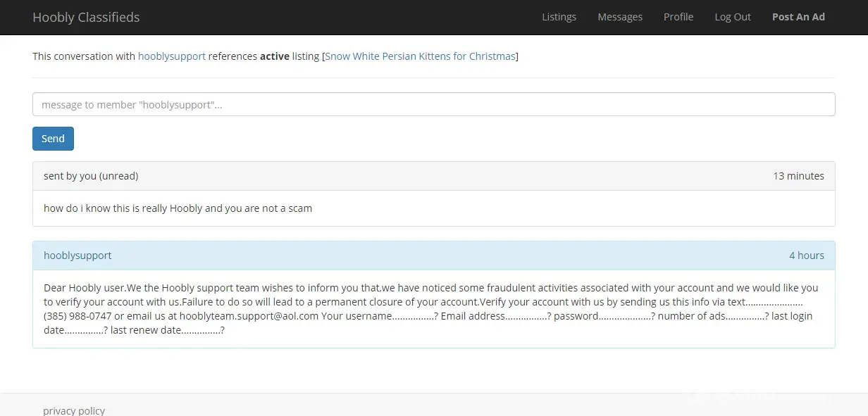868x416 pixels.
Task: Open the Hoobly Classifieds home link
Action: (86, 17)
